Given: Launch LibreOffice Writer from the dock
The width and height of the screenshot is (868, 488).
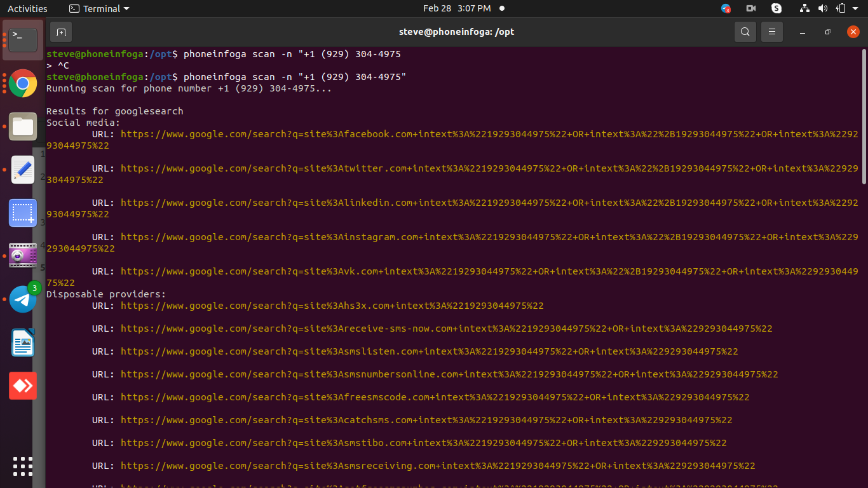Looking at the screenshot, I should tap(23, 342).
